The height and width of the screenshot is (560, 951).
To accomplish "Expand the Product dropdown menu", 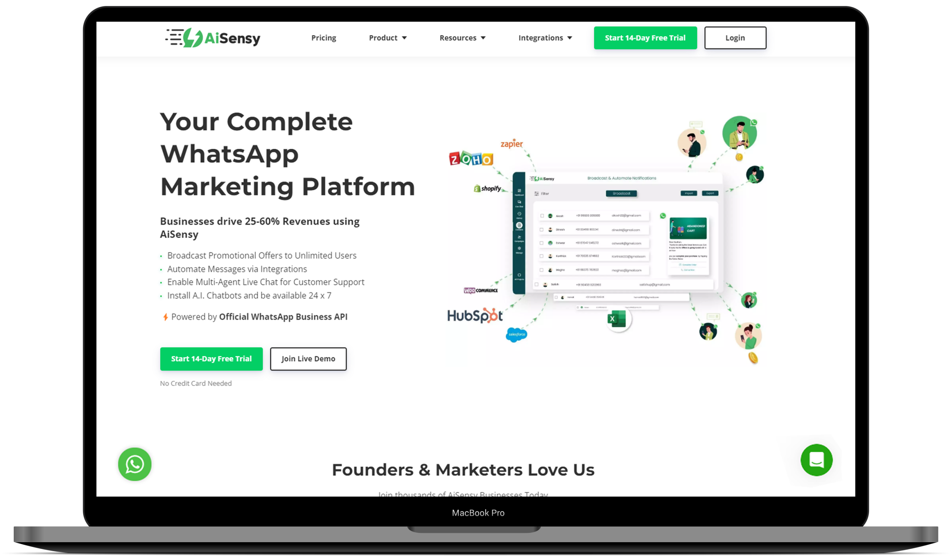I will click(388, 38).
